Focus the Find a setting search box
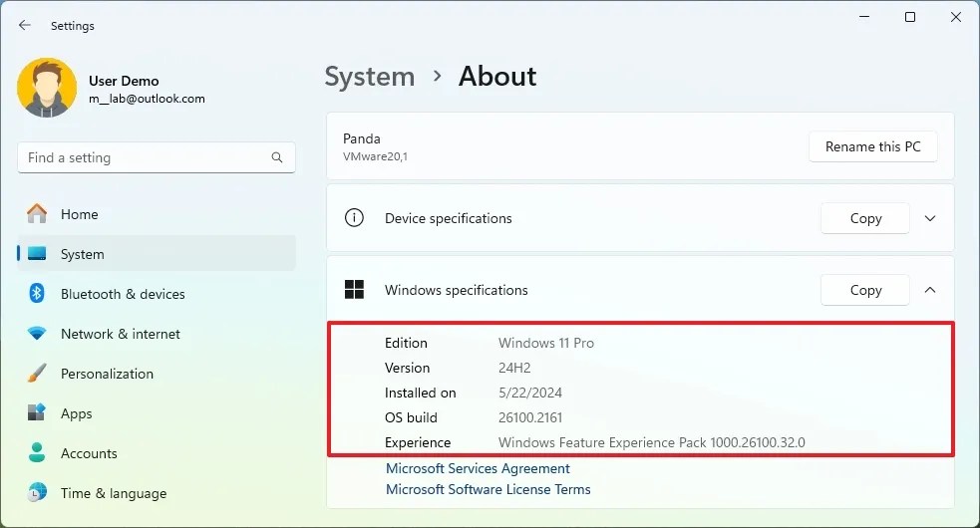The width and height of the screenshot is (980, 528). click(157, 157)
